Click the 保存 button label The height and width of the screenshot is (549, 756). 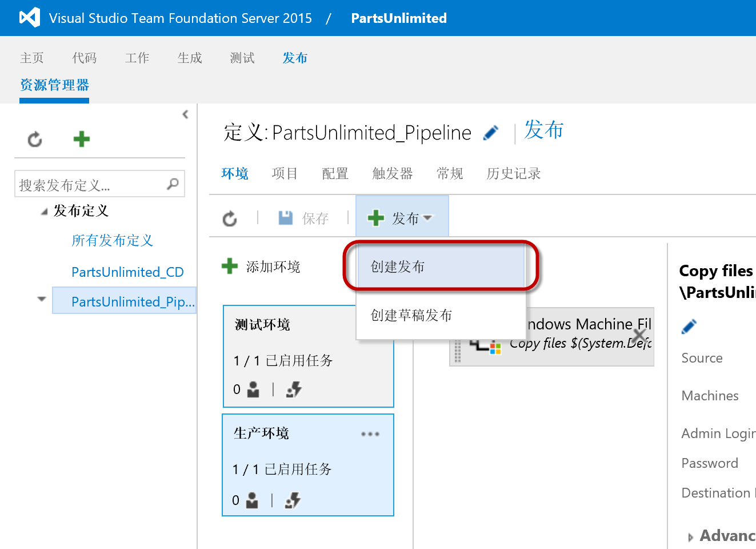click(315, 218)
